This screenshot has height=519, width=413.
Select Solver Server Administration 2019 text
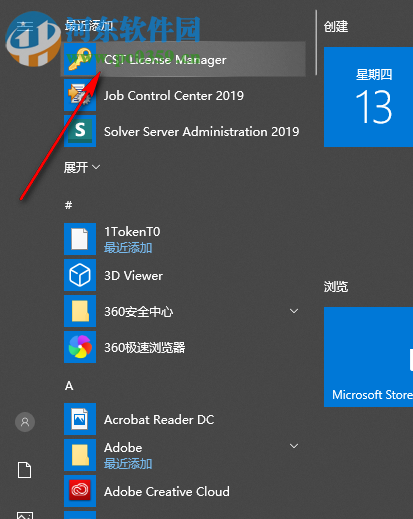pyautogui.click(x=201, y=132)
